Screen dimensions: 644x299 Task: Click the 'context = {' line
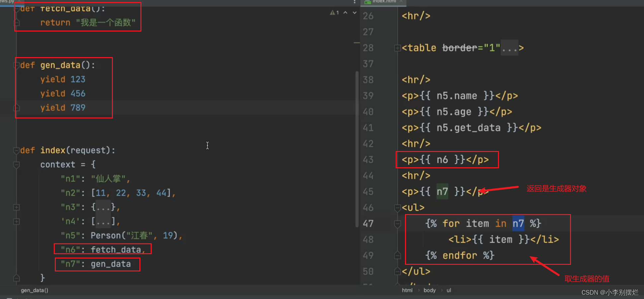(x=68, y=165)
